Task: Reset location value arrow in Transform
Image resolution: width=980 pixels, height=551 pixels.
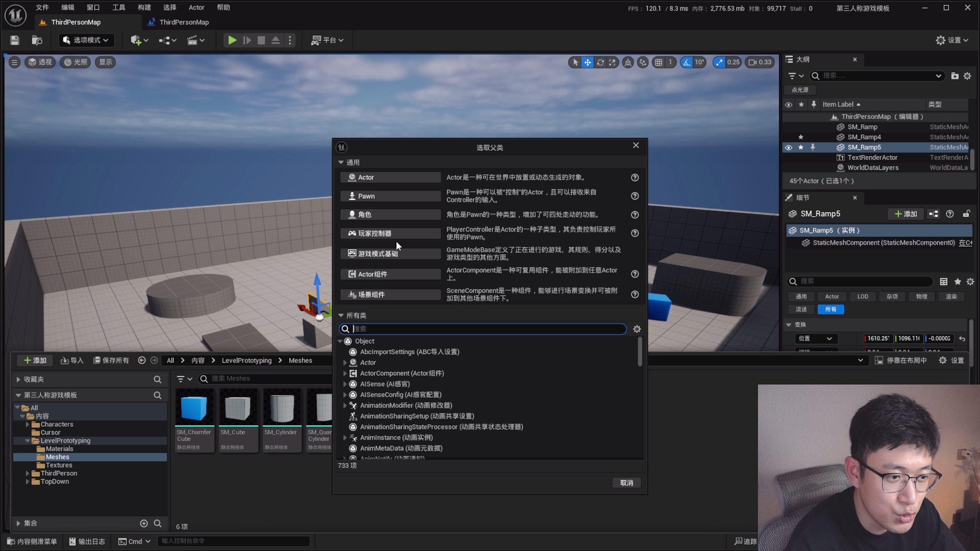Action: click(962, 339)
